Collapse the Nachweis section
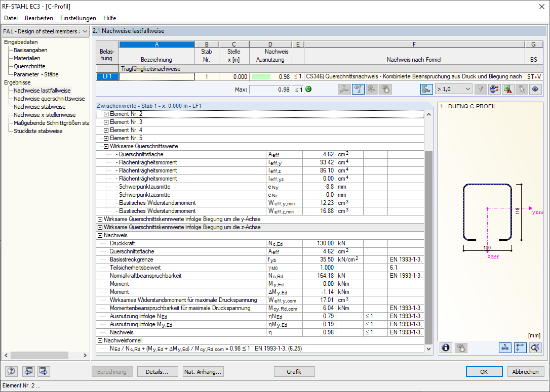Viewport: 550px width, 392px height. coord(100,235)
